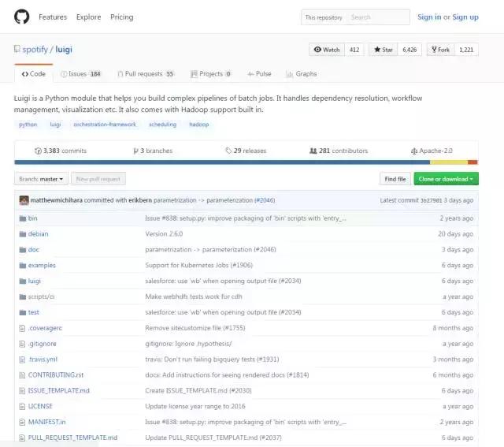This screenshot has width=504, height=447.
Task: Open Explore in the top navigation
Action: [x=88, y=17]
